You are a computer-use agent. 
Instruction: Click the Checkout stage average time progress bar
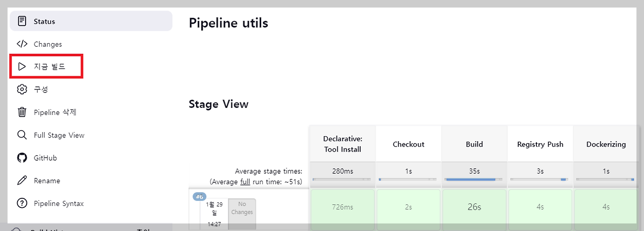point(408,179)
